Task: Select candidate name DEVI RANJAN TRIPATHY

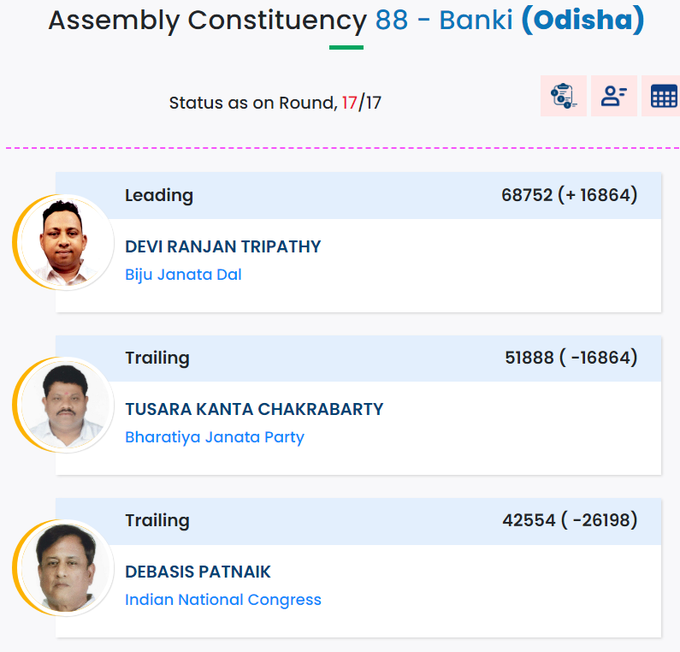Action: 223,246
